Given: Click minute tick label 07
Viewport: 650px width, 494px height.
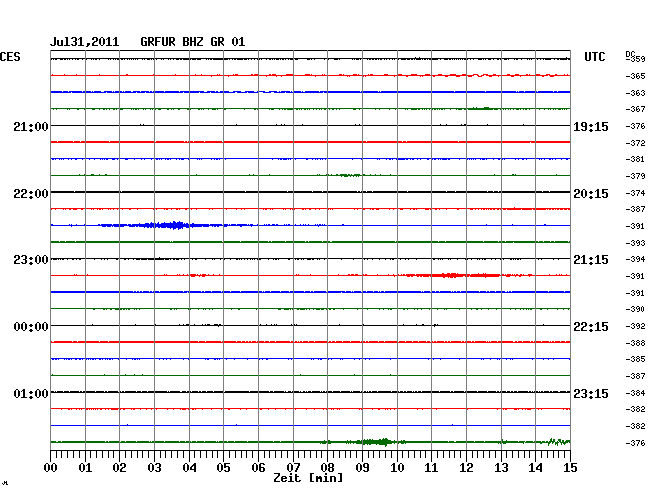Looking at the screenshot, I should tap(293, 468).
